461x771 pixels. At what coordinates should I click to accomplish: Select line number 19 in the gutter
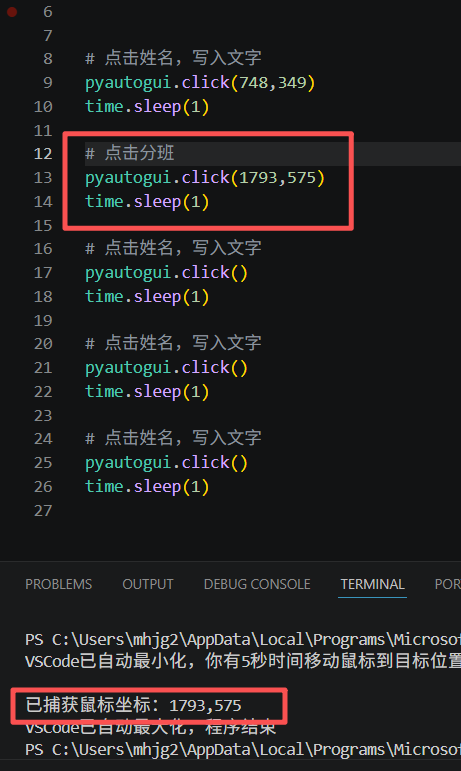43,321
